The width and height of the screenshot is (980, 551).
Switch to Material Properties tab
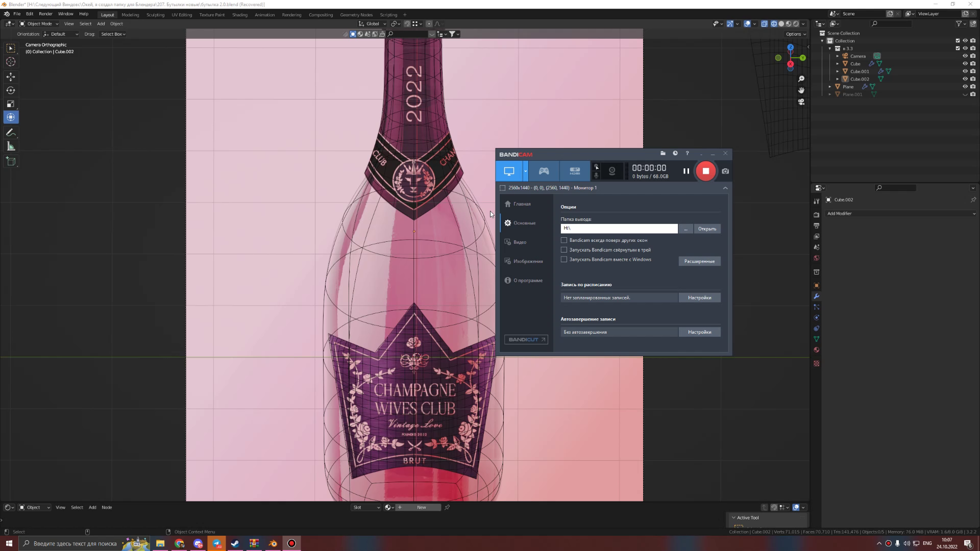tap(817, 350)
